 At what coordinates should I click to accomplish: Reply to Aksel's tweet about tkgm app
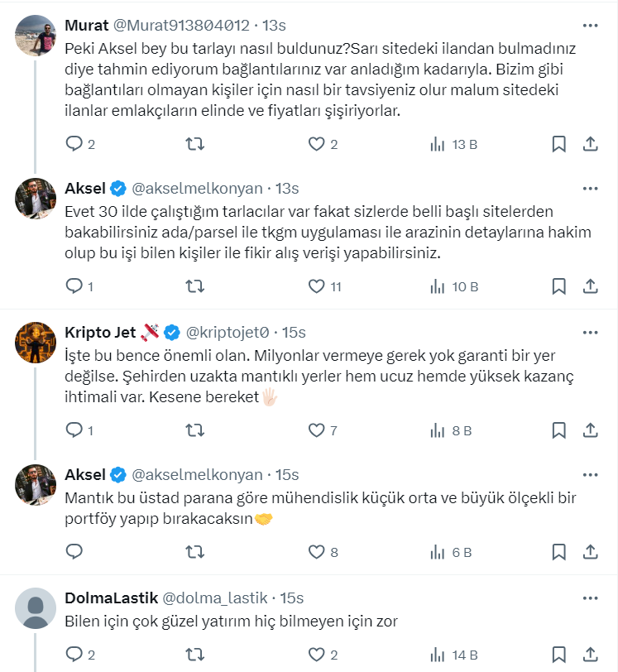pyautogui.click(x=74, y=287)
